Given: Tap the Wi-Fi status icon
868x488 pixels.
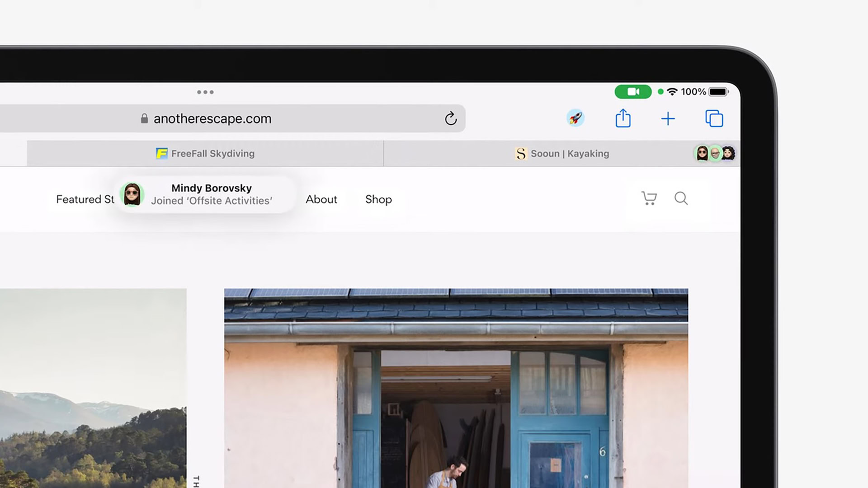Looking at the screenshot, I should [672, 92].
